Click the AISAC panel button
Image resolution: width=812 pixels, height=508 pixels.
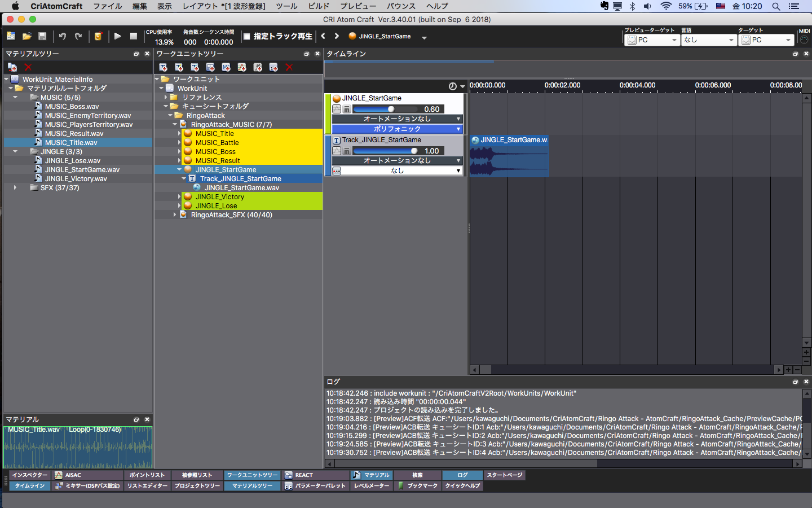click(88, 475)
